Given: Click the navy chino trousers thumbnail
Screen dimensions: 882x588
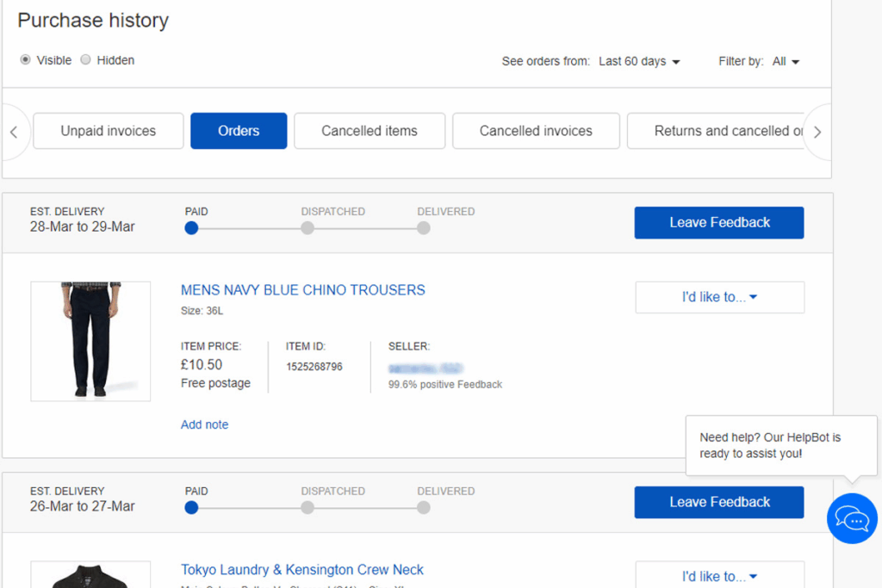Looking at the screenshot, I should pos(90,341).
